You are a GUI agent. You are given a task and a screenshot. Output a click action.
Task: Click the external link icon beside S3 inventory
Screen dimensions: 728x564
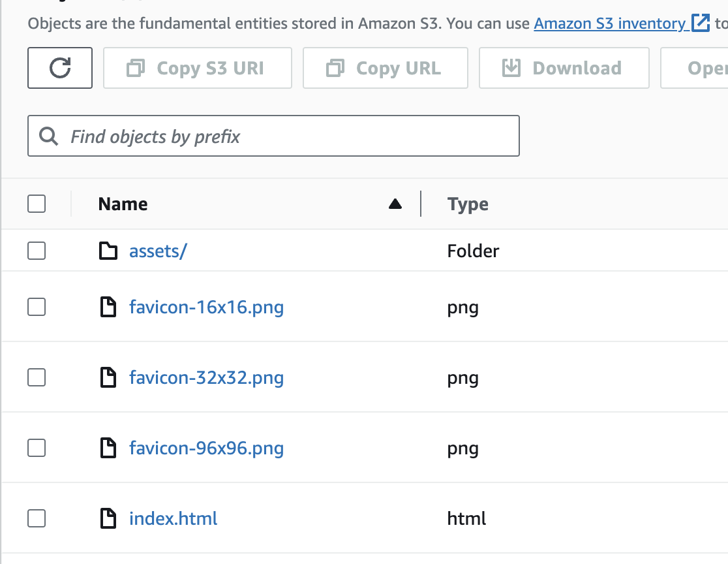pos(700,23)
